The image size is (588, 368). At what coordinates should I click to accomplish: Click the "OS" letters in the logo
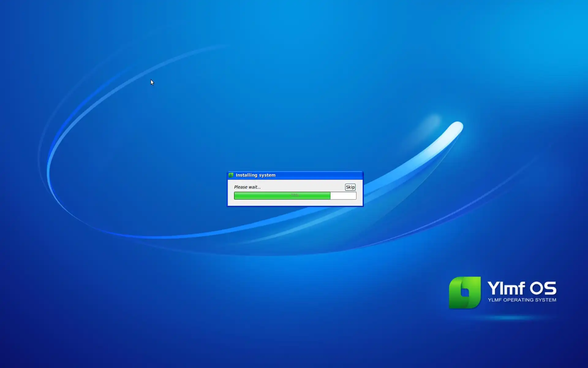point(543,288)
